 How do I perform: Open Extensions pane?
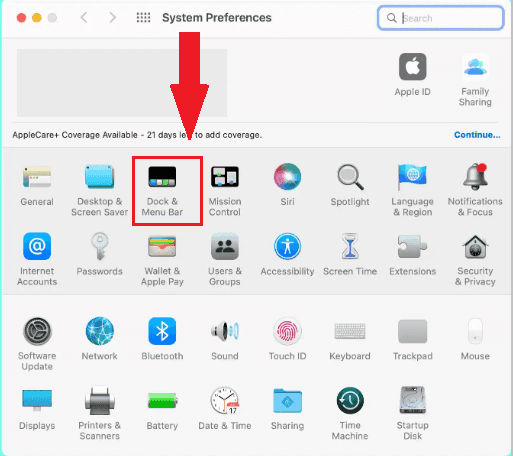click(412, 246)
